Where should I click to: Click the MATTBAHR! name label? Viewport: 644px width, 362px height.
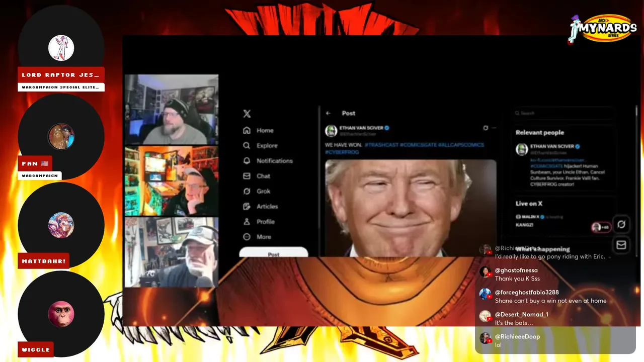(43, 261)
